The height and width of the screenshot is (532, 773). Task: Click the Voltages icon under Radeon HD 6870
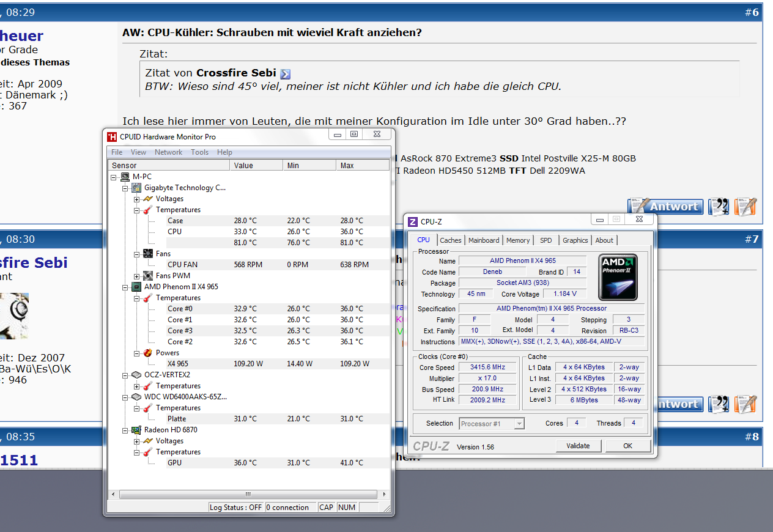click(x=147, y=441)
